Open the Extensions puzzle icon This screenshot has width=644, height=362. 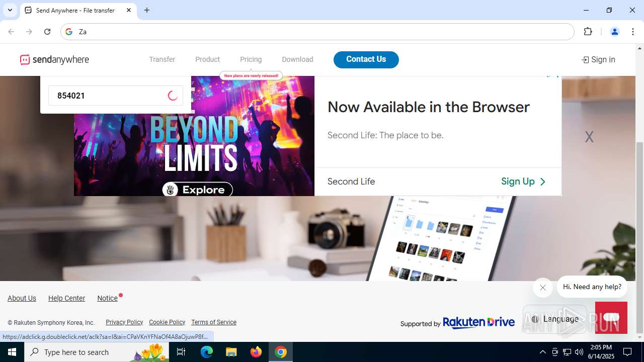pyautogui.click(x=588, y=32)
